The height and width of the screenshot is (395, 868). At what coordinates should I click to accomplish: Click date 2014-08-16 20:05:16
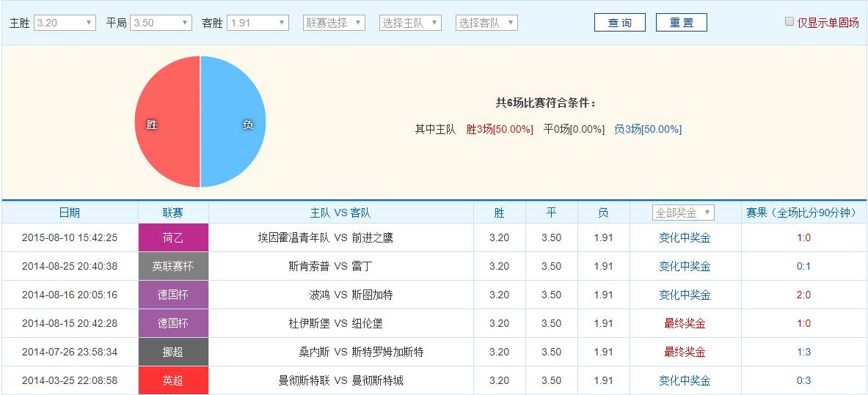[x=70, y=295]
